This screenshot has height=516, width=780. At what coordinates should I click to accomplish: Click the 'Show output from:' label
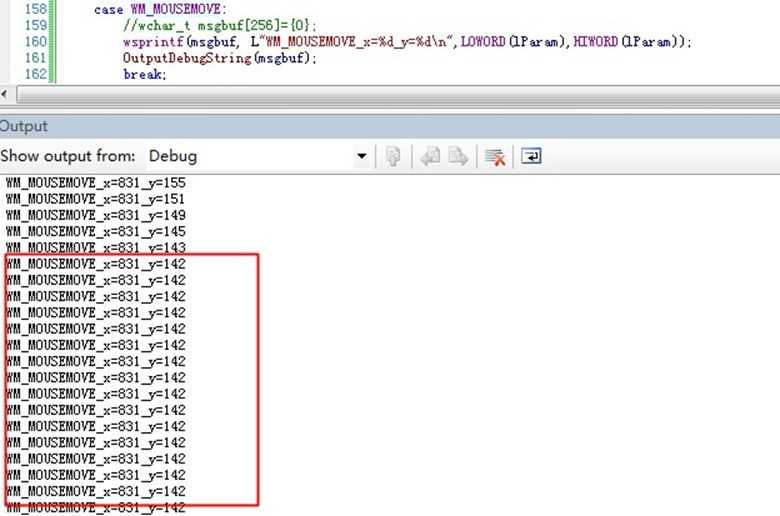point(68,156)
